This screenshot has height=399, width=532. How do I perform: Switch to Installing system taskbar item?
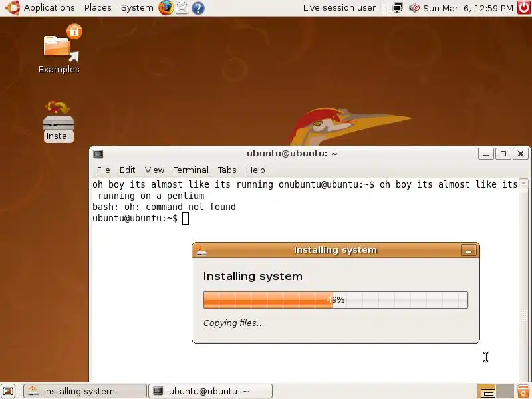click(85, 391)
